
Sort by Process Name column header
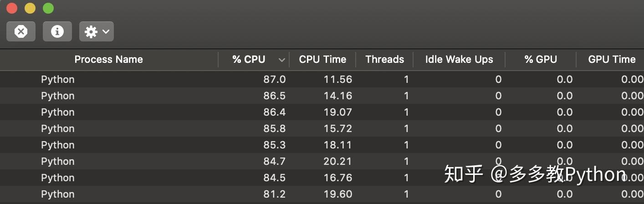point(108,59)
